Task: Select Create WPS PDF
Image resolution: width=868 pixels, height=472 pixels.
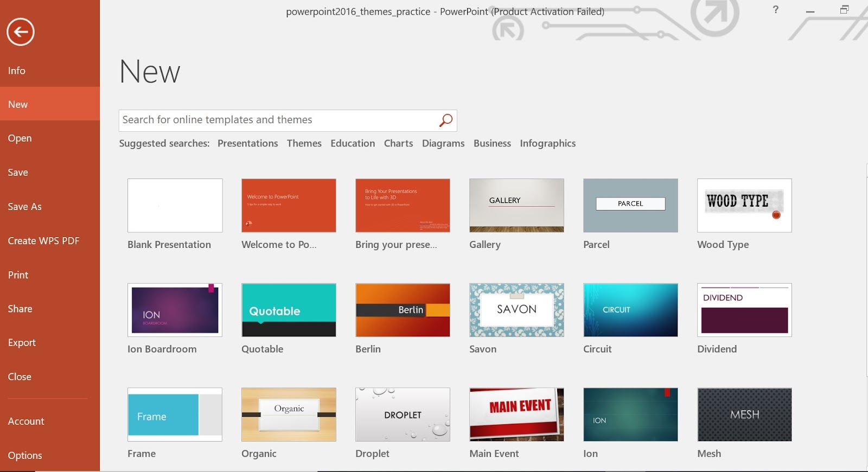Action: [50, 241]
